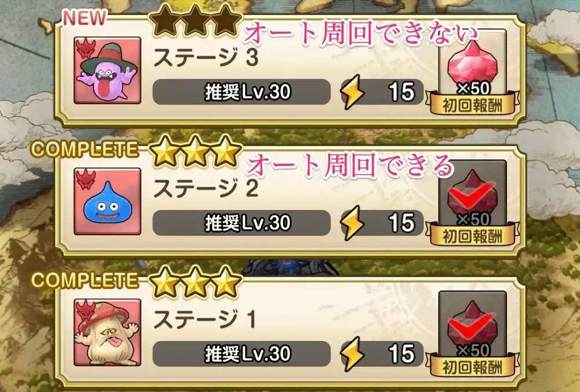Click the three gold stars above Stage 2

(195, 151)
